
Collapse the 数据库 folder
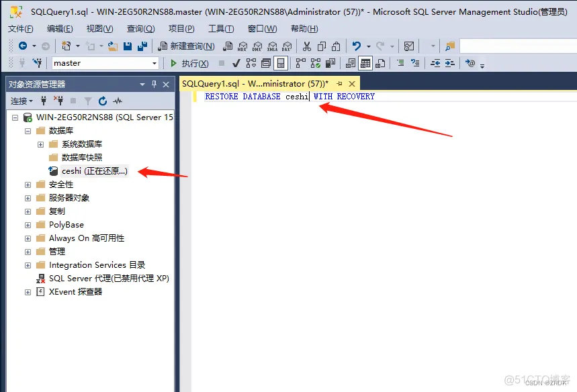[x=28, y=131]
